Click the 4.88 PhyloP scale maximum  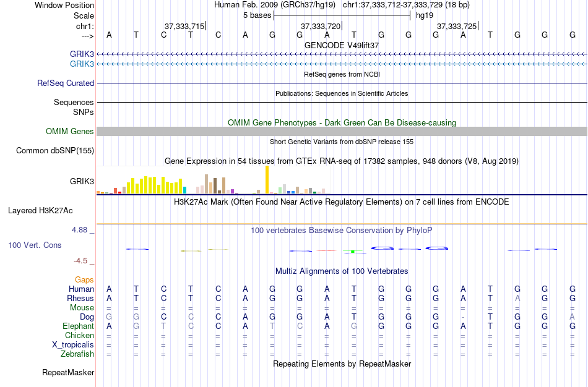79,229
